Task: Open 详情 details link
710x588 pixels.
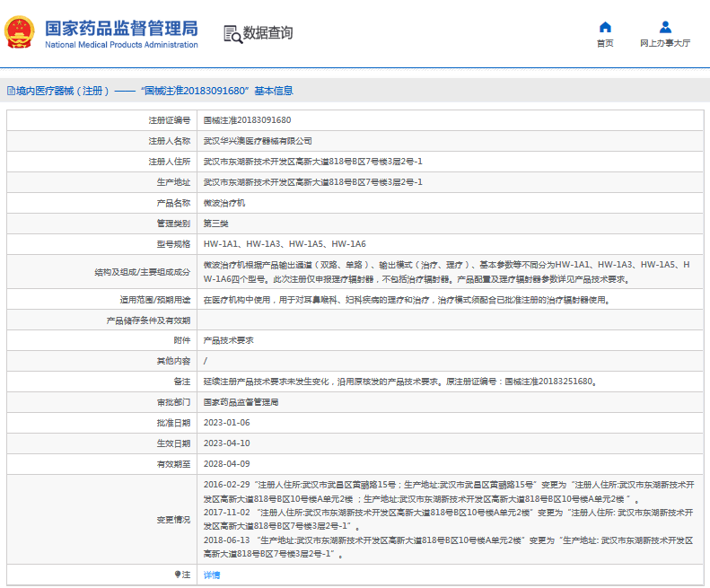Action: point(212,575)
